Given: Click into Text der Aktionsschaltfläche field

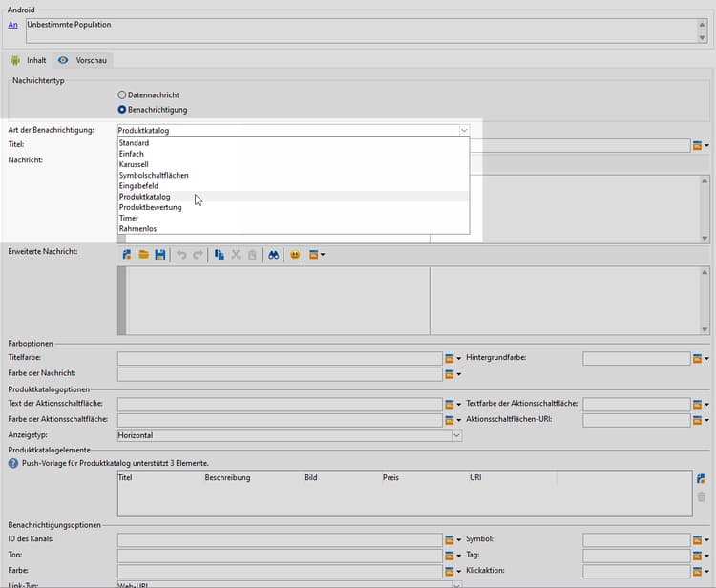Looking at the screenshot, I should [x=280, y=405].
